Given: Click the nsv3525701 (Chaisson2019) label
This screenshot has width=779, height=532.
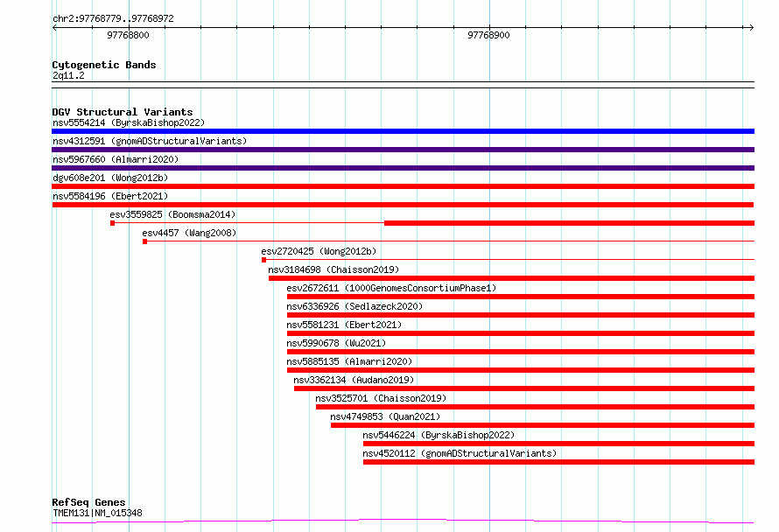Looking at the screenshot, I should [x=381, y=398].
